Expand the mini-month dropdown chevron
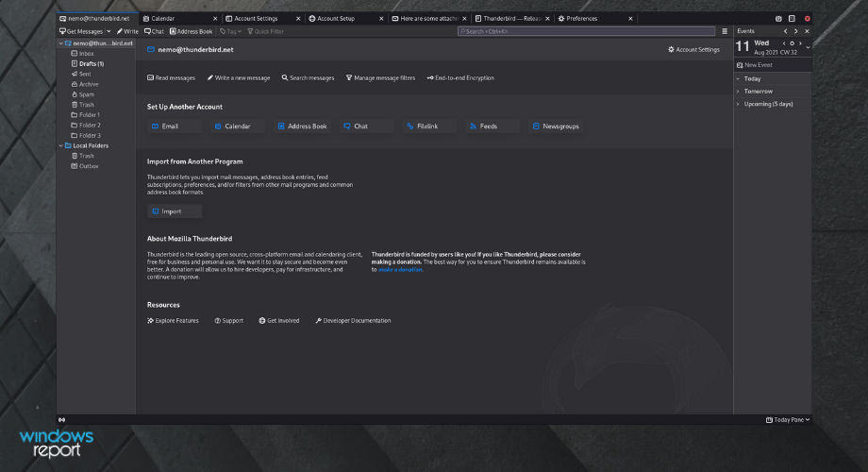The height and width of the screenshot is (472, 868). click(808, 47)
